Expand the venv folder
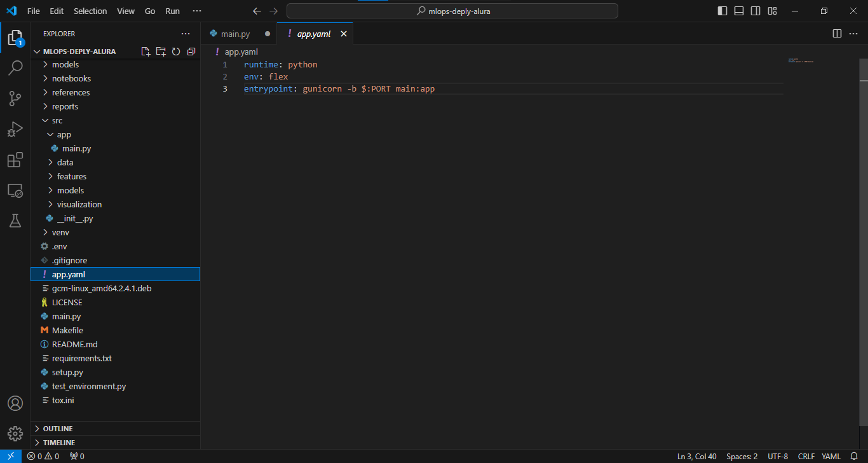 pos(115,232)
